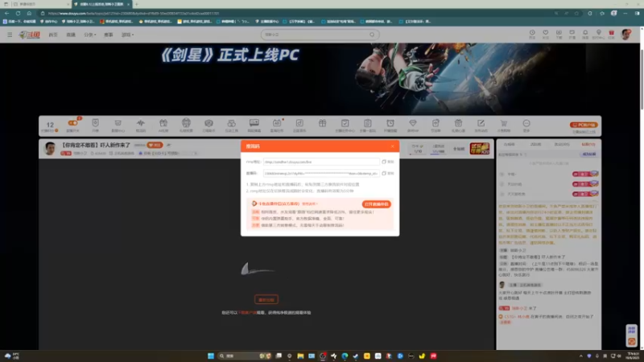Open the red gift icon in site header

tap(612, 34)
